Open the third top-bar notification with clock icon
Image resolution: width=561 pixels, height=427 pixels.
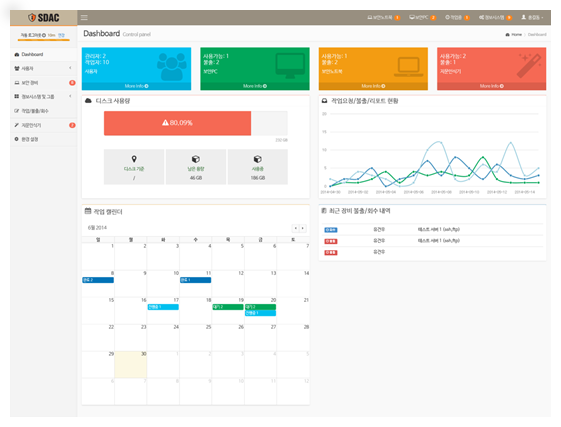(x=457, y=18)
